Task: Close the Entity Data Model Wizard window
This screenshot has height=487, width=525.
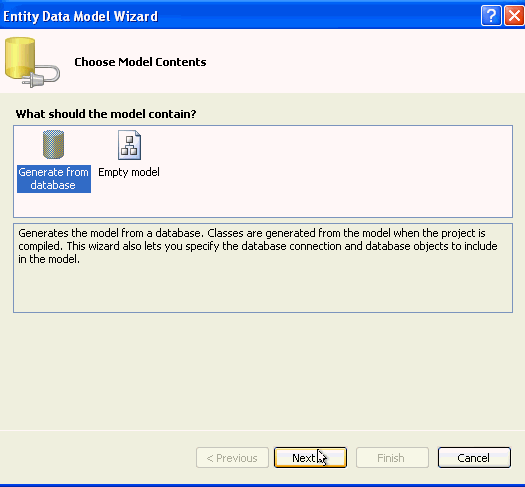Action: coord(514,15)
